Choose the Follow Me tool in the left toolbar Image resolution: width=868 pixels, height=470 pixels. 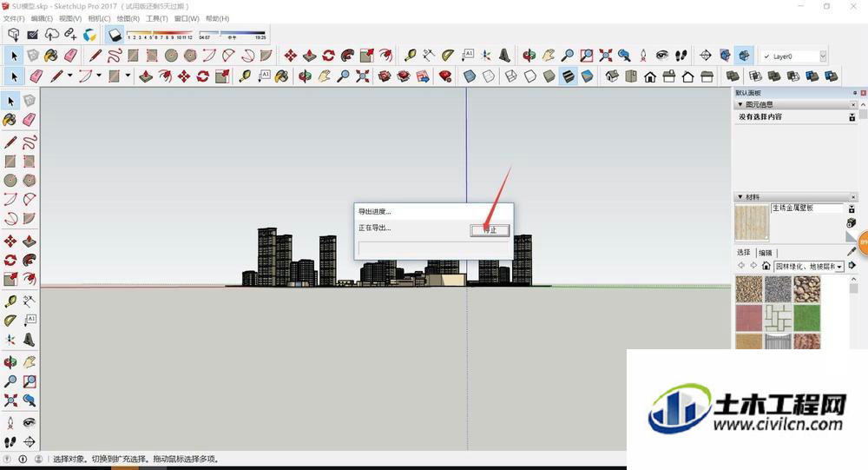[30, 260]
